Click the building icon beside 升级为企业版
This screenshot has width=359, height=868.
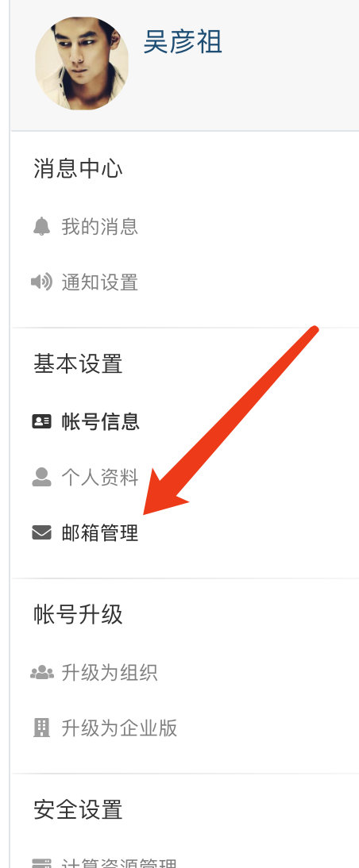click(41, 728)
